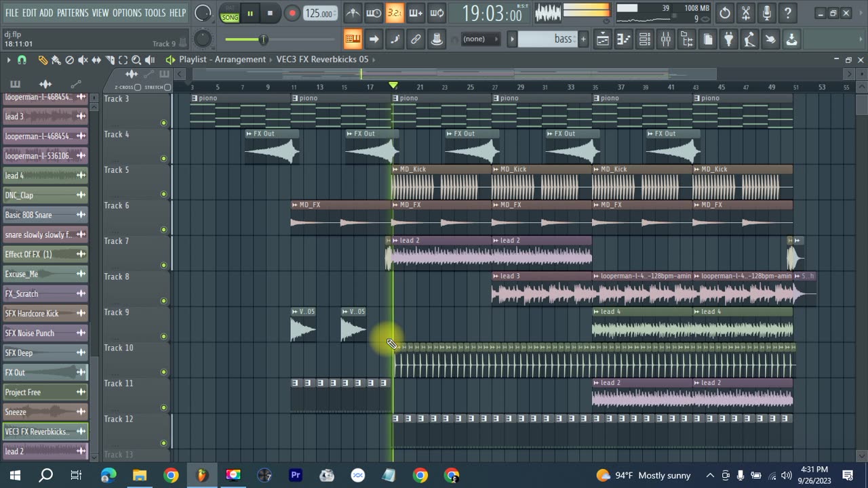Select the Draw pencil tool

click(43, 60)
